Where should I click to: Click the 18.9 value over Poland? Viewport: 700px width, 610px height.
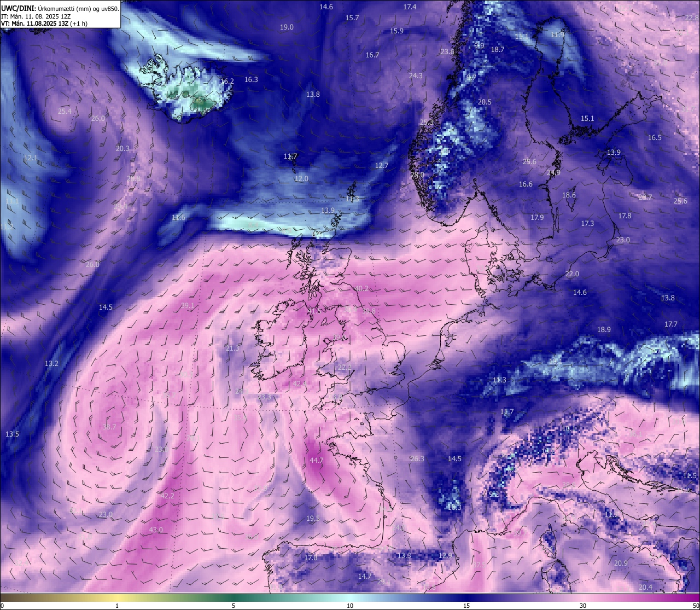tap(604, 330)
